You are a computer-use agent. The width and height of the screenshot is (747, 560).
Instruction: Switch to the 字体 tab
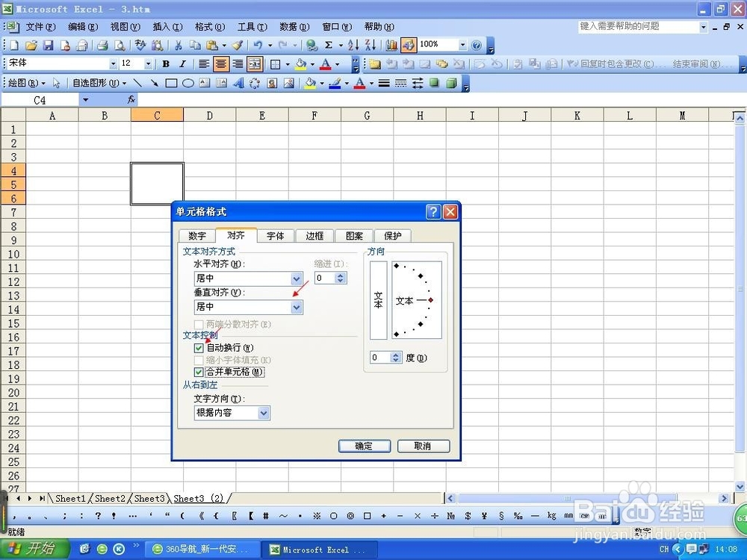point(275,236)
